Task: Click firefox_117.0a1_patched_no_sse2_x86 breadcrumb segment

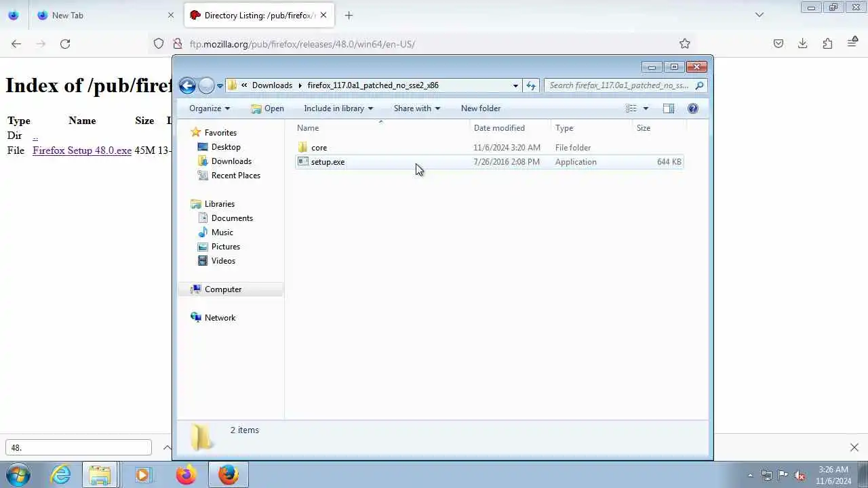Action: (x=373, y=85)
